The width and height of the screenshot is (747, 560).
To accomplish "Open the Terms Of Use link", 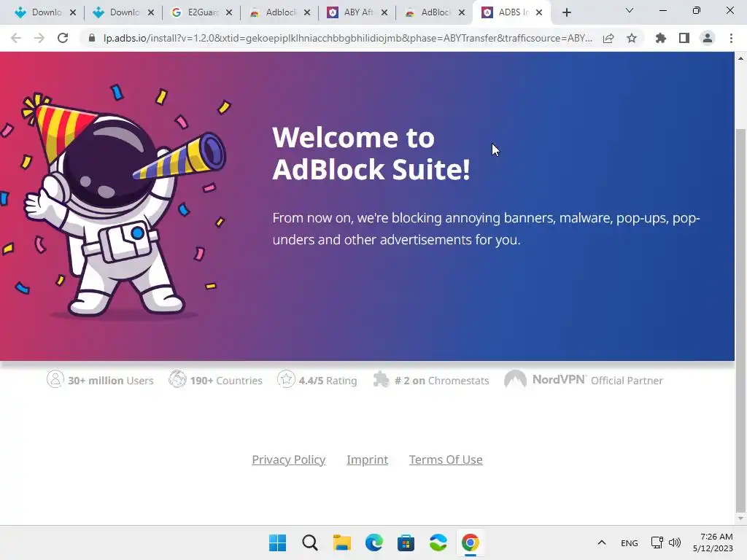I will tap(446, 459).
